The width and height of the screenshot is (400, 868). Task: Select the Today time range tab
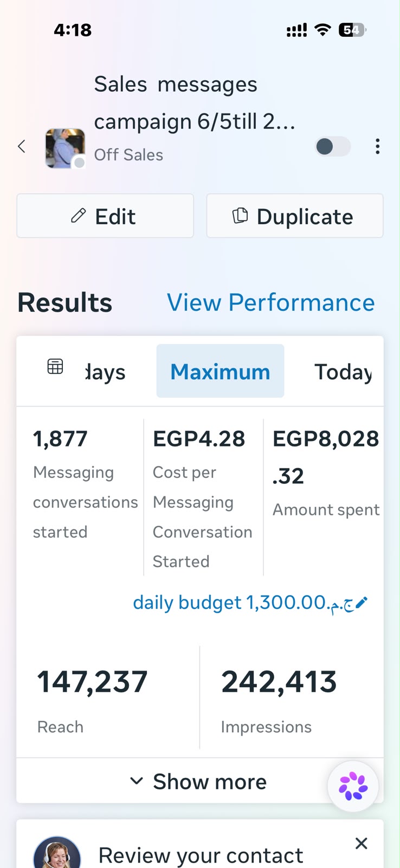[x=343, y=372]
